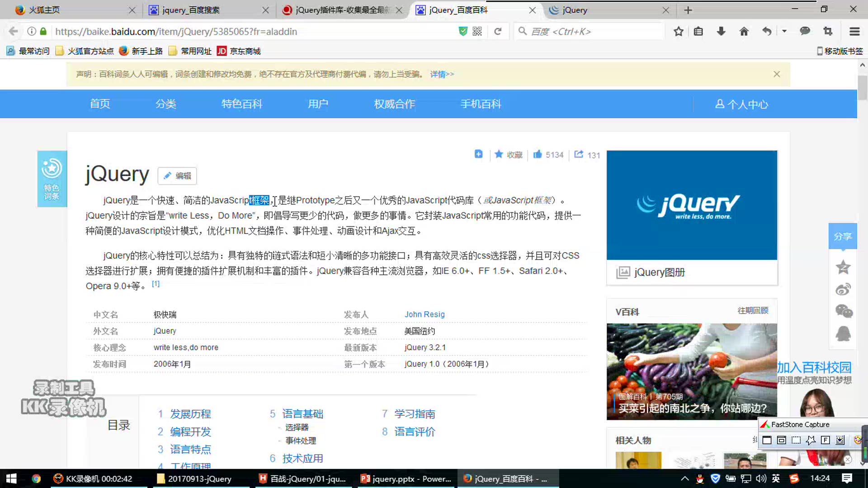Viewport: 868px width, 488px height.
Task: Click the QR code icon in address bar
Action: [477, 31]
